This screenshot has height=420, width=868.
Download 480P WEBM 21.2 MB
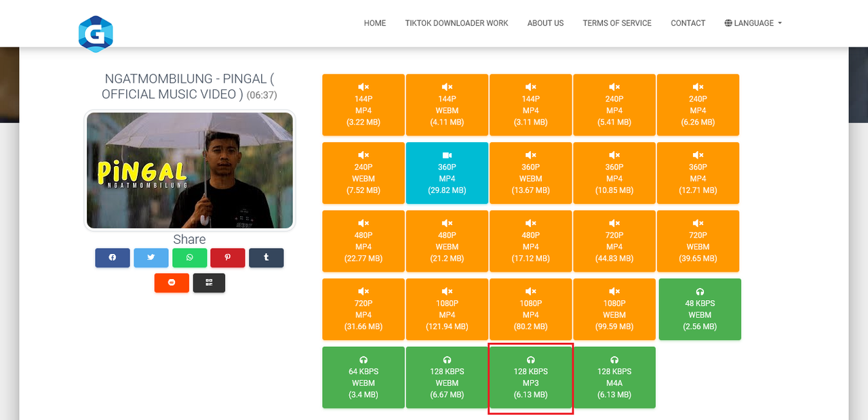447,241
